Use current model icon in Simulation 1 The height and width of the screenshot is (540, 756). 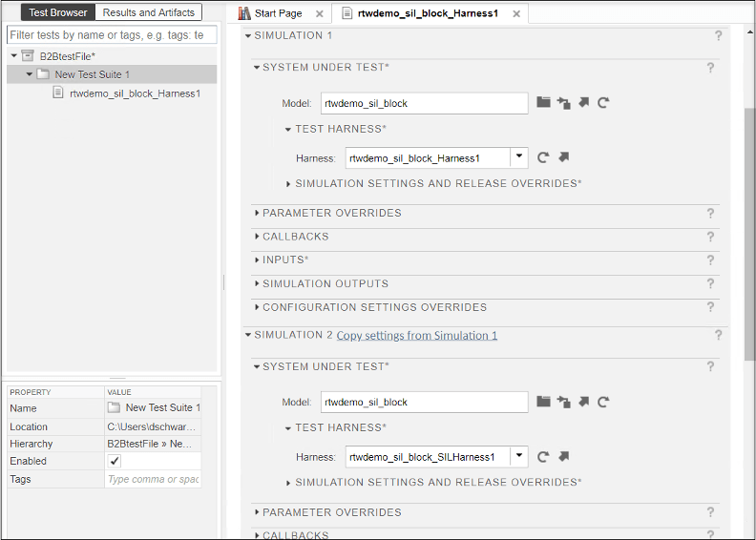tap(563, 103)
